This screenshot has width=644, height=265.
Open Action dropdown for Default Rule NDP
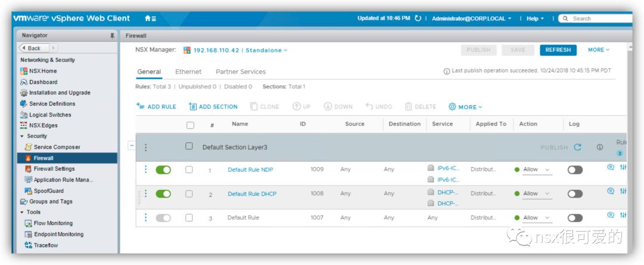537,170
